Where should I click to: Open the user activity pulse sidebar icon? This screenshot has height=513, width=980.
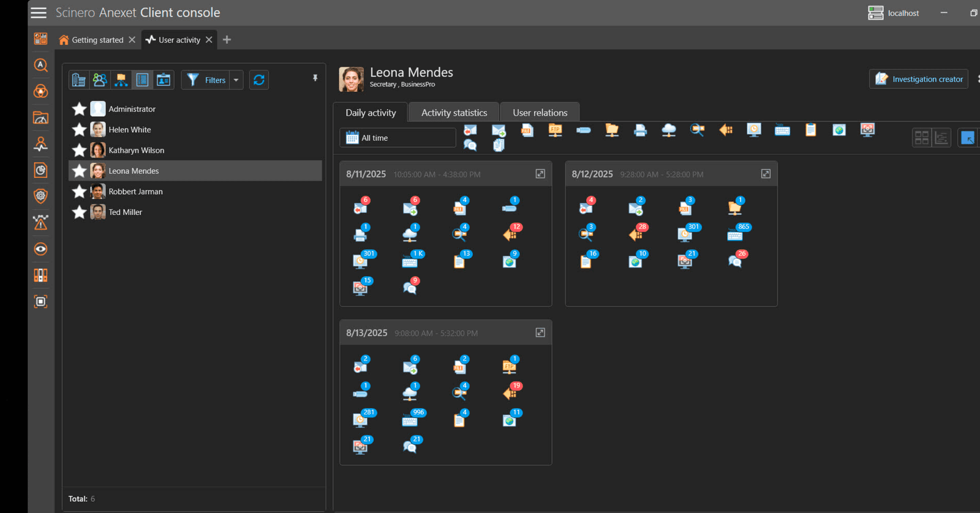[40, 144]
